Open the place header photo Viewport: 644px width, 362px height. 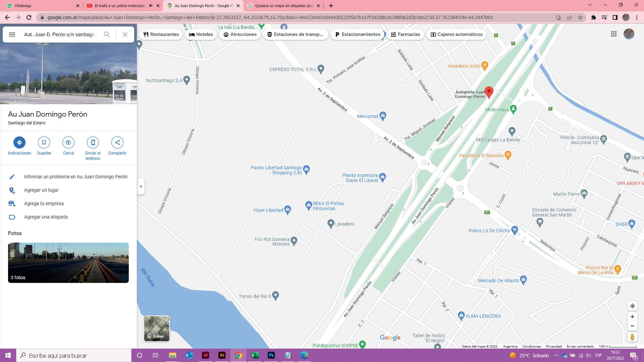click(x=68, y=73)
